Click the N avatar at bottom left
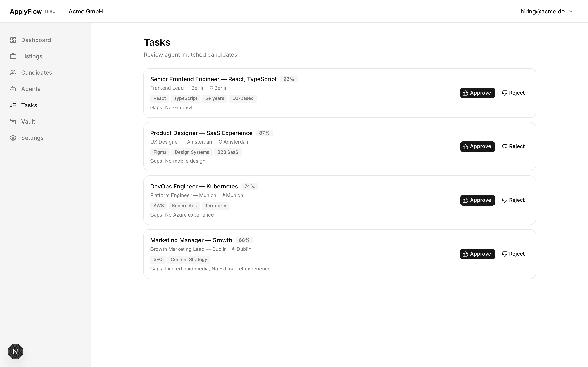The height and width of the screenshot is (367, 588). pos(15,351)
